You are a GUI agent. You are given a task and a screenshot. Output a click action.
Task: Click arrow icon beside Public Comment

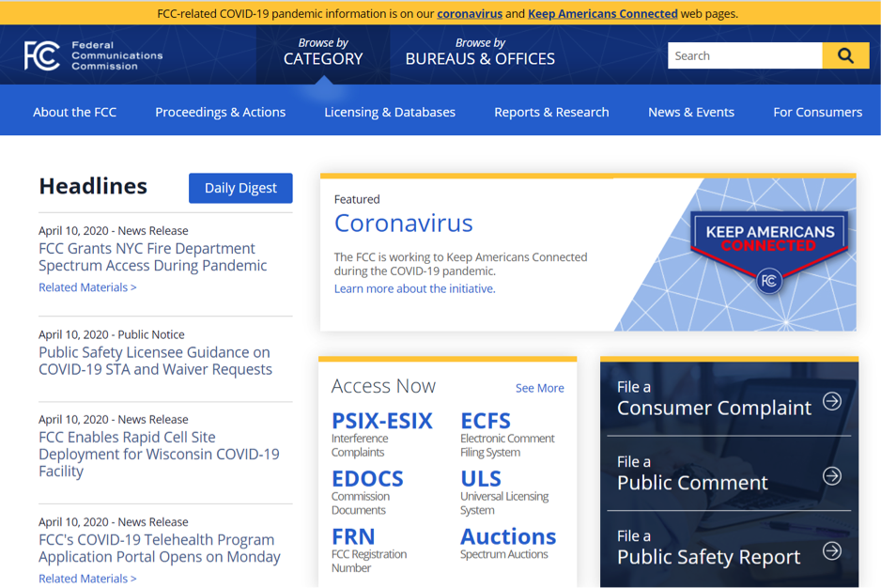click(832, 476)
